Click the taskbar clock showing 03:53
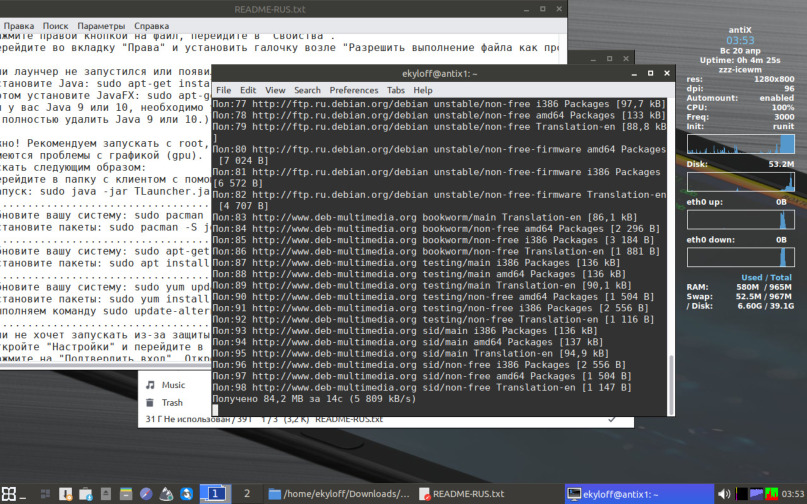Image resolution: width=807 pixels, height=504 pixels. [793, 494]
